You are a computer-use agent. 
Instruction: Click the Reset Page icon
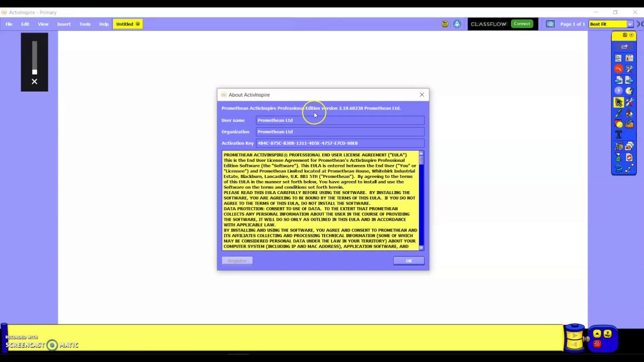(629, 157)
